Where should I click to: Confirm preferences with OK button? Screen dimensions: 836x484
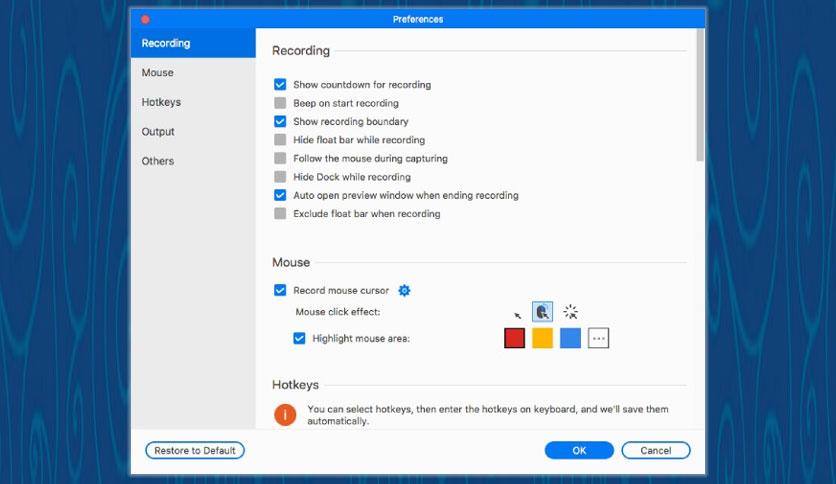tap(579, 450)
